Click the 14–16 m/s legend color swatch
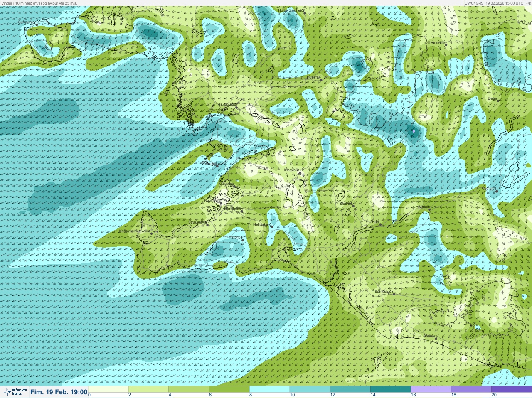This screenshot has width=532, height=398. pos(390,389)
